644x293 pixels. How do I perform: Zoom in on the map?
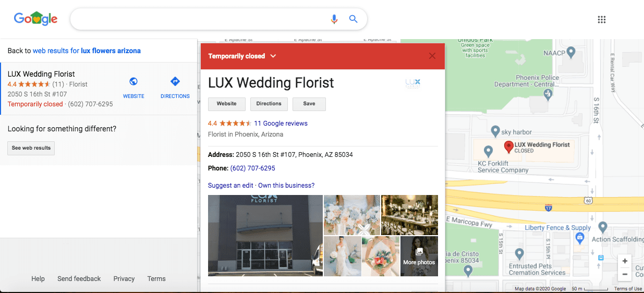[x=625, y=261]
